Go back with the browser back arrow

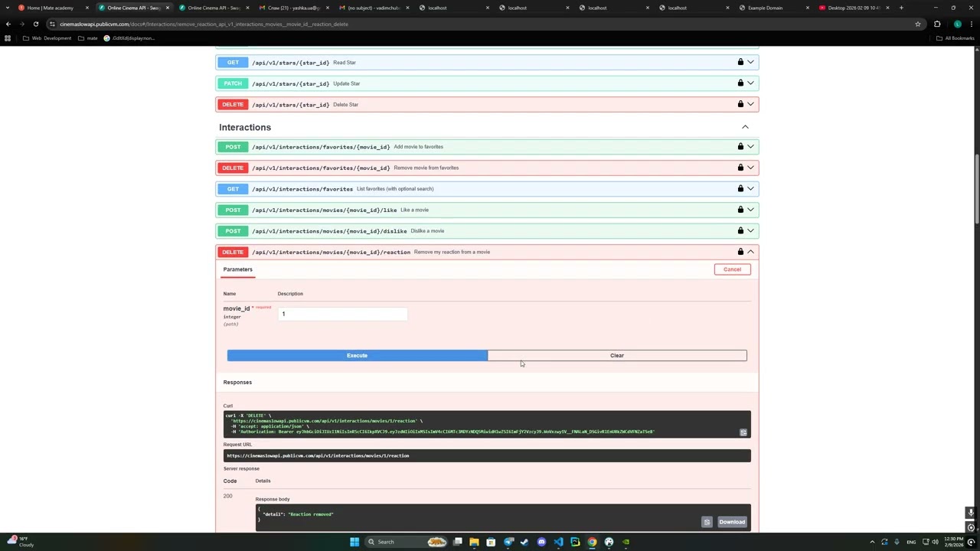[8, 24]
